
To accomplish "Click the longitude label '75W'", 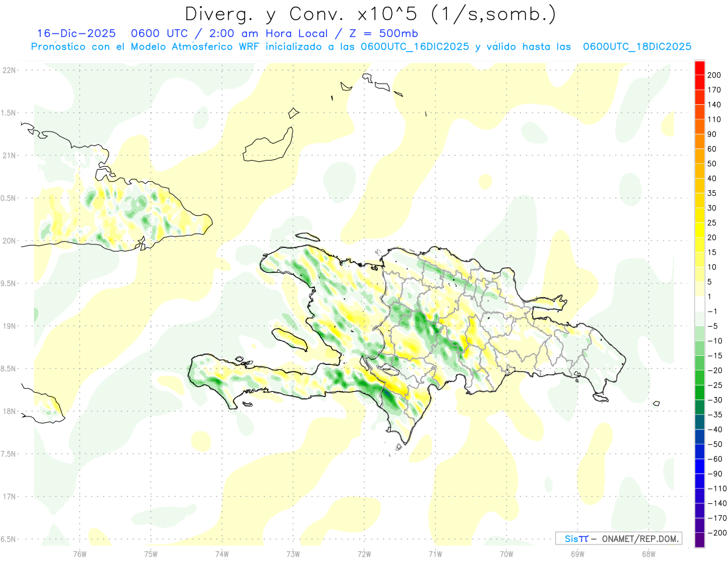I will [x=151, y=554].
